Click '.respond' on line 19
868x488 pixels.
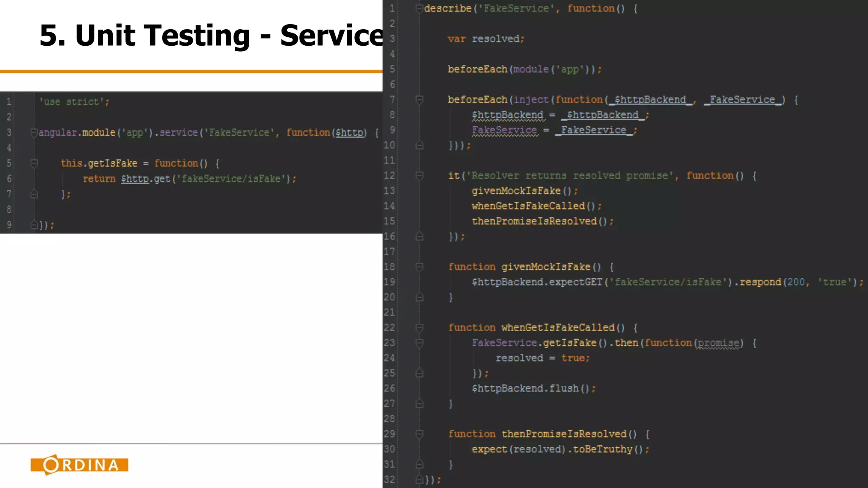[758, 282]
